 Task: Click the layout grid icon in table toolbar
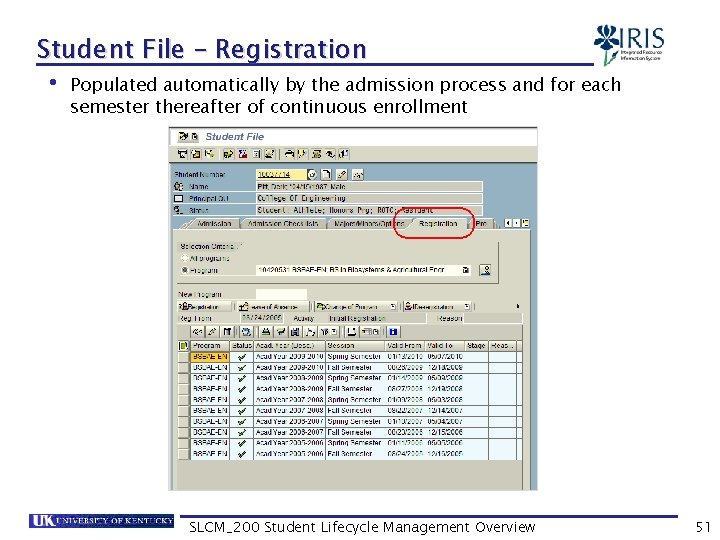point(369,332)
